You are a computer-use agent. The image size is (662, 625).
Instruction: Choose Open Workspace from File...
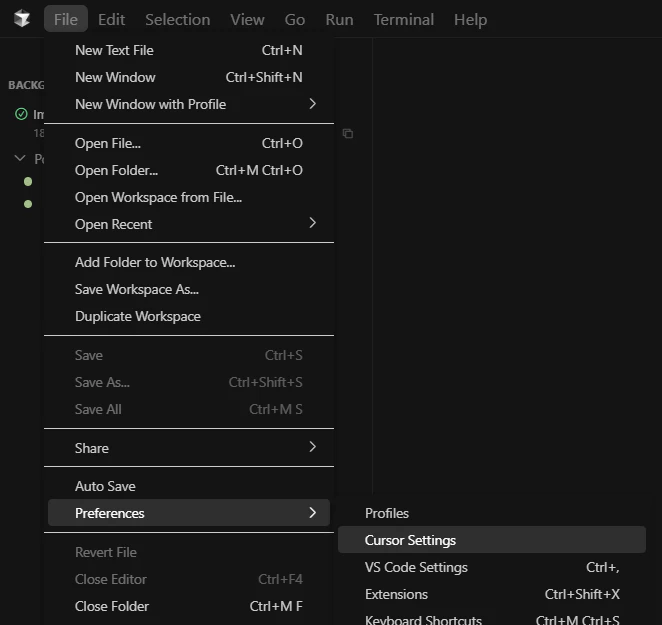coord(189,197)
